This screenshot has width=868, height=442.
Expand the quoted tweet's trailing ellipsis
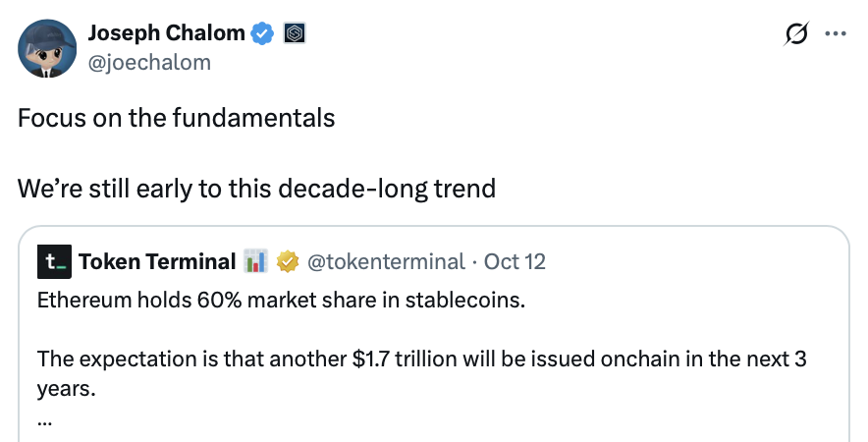(44, 419)
